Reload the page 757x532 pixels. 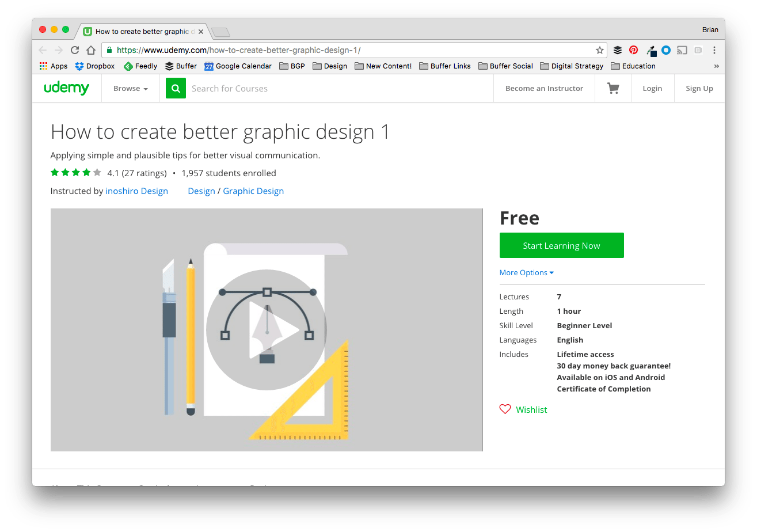point(74,50)
